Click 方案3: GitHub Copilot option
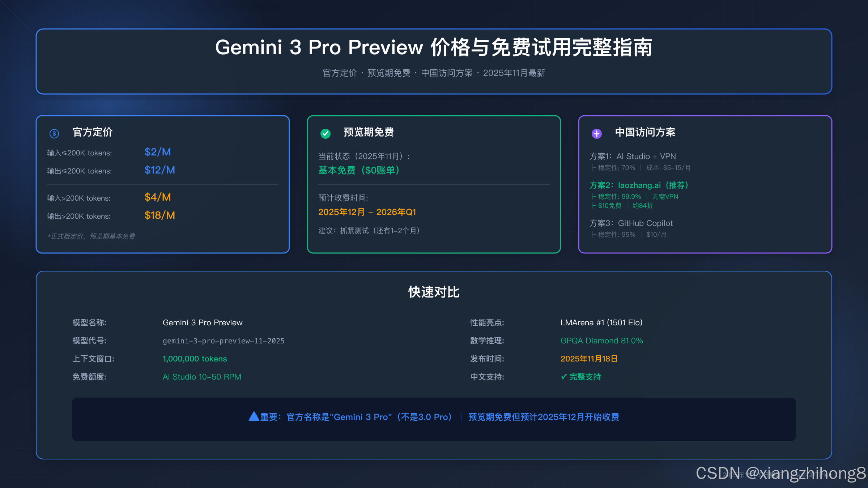 tap(631, 223)
